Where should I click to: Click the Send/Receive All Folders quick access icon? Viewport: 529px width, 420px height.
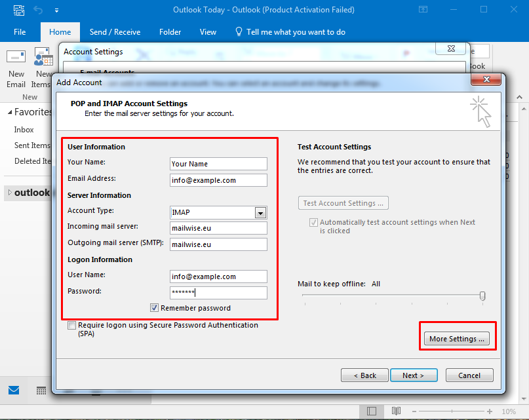pos(19,10)
